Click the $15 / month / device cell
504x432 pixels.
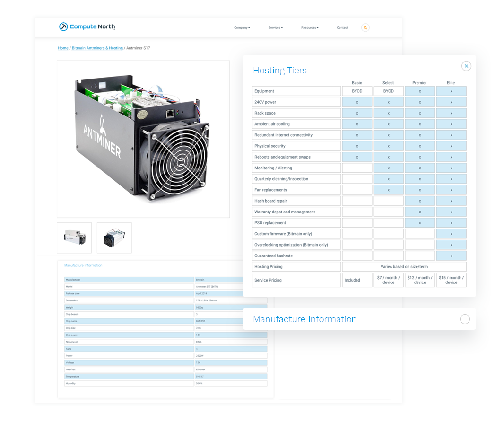452,280
